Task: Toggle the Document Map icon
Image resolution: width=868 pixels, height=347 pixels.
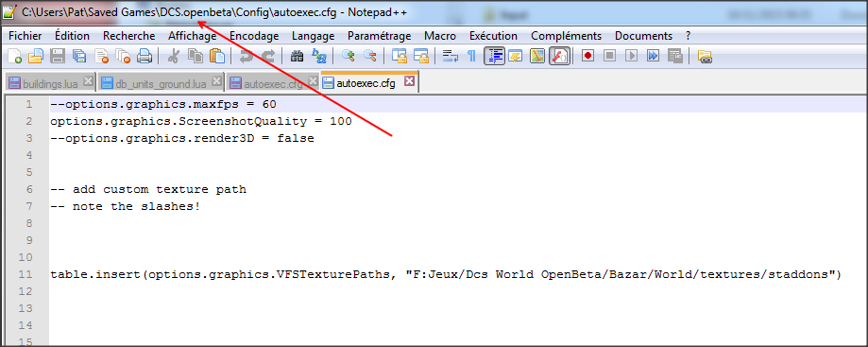Action: pos(537,56)
